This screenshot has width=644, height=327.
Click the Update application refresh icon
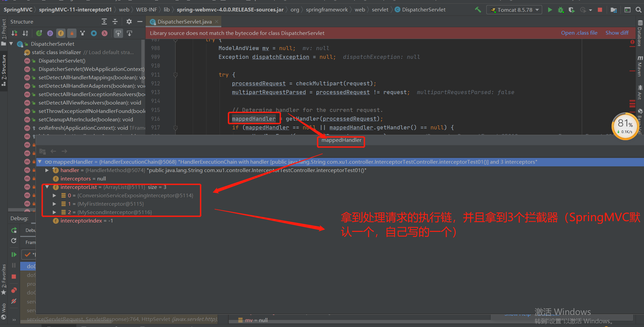[x=14, y=241]
